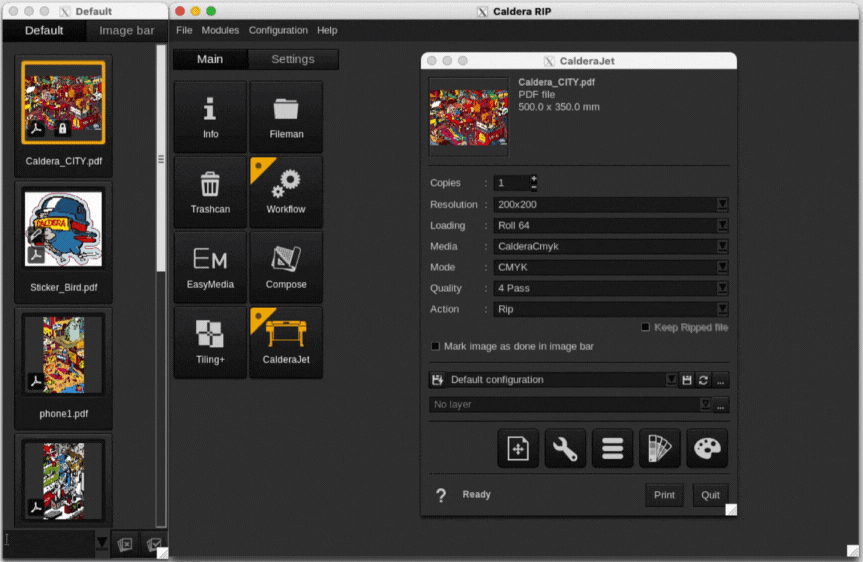863x562 pixels.
Task: Open the color palette icon in CalderaJet
Action: click(707, 450)
